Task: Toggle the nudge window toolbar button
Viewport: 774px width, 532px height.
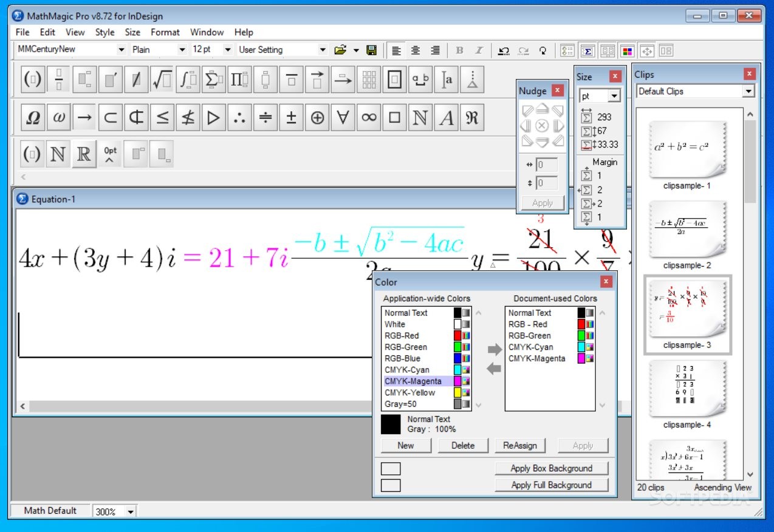Action: (x=646, y=51)
